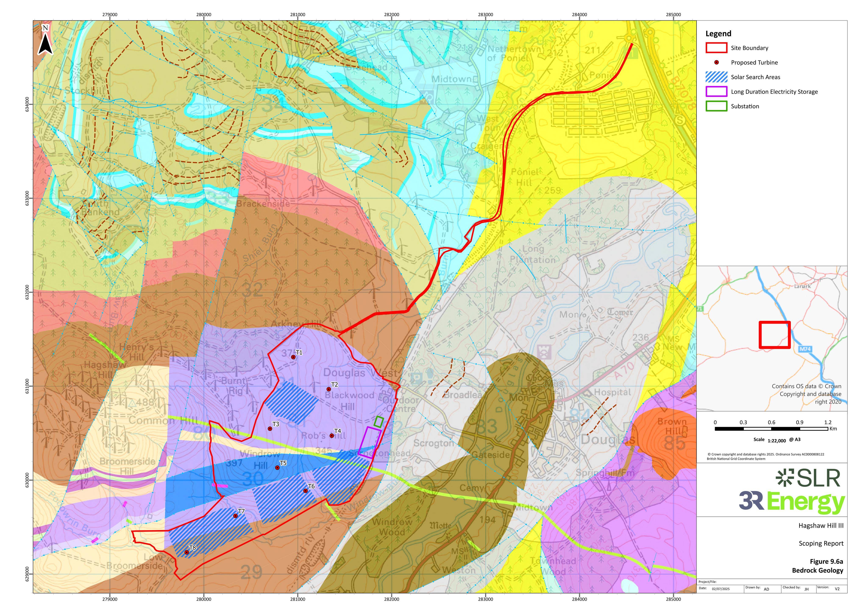Viewport: 868px width, 614px height.
Task: Click the scale bar graphic
Action: coord(772,429)
